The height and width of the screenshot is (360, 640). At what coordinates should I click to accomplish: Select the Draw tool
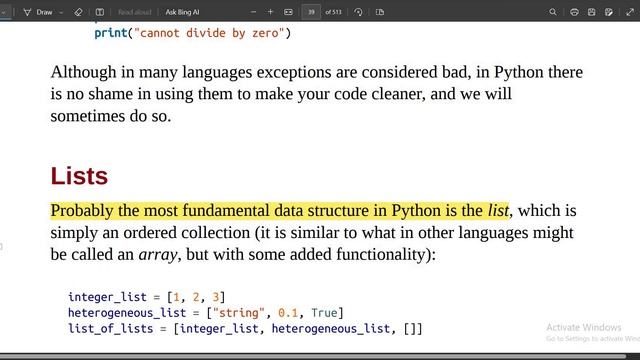38,12
